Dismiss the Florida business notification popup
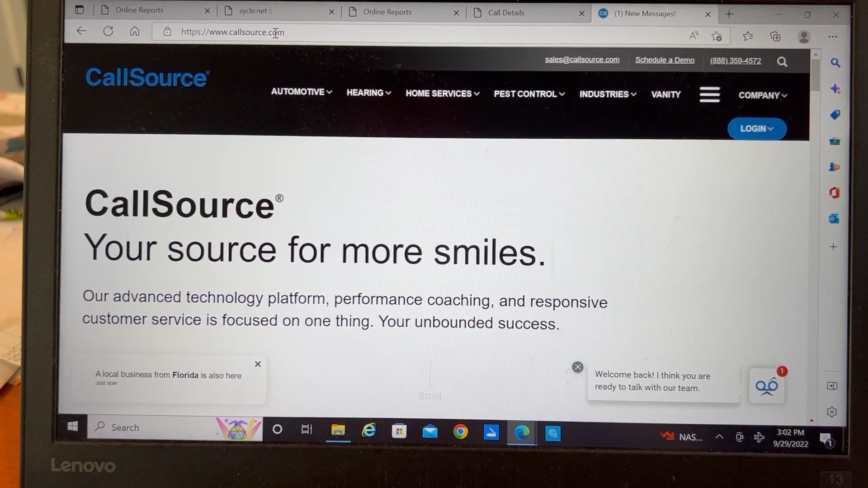 click(x=258, y=364)
